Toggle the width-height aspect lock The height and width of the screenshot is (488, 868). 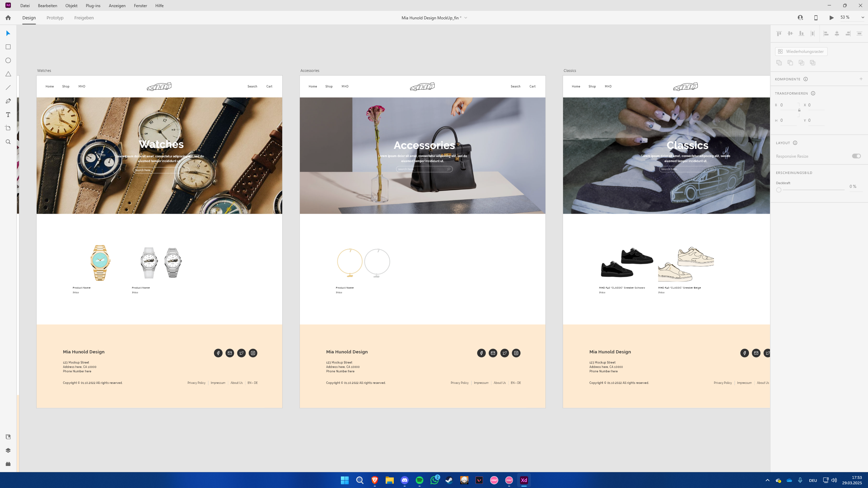[x=799, y=110]
